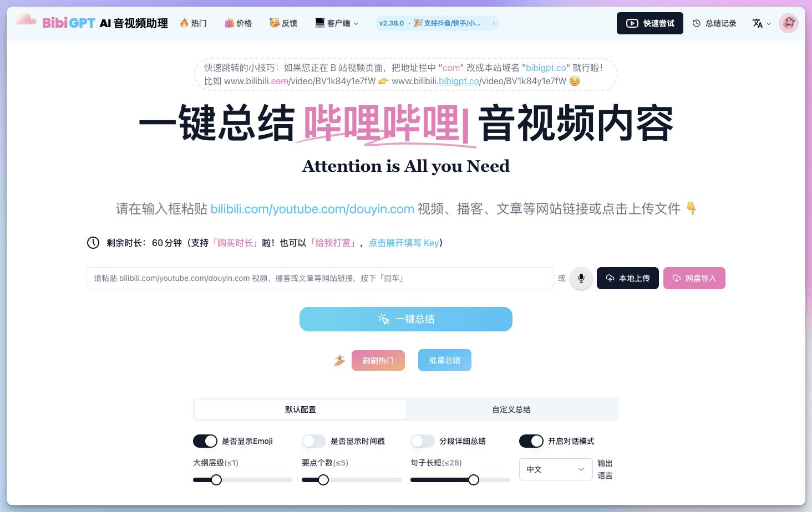Open the 中文 output language dropdown
Viewport: 812px width, 512px height.
(x=556, y=469)
